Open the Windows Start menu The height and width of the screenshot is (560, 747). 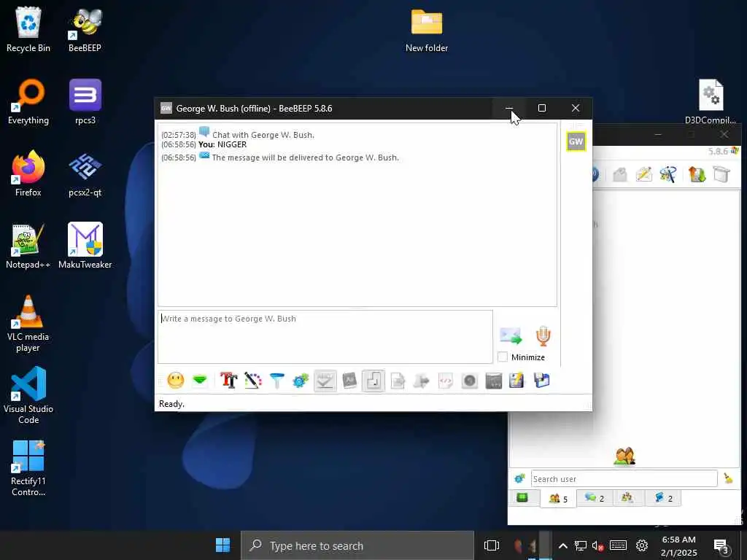pyautogui.click(x=222, y=545)
